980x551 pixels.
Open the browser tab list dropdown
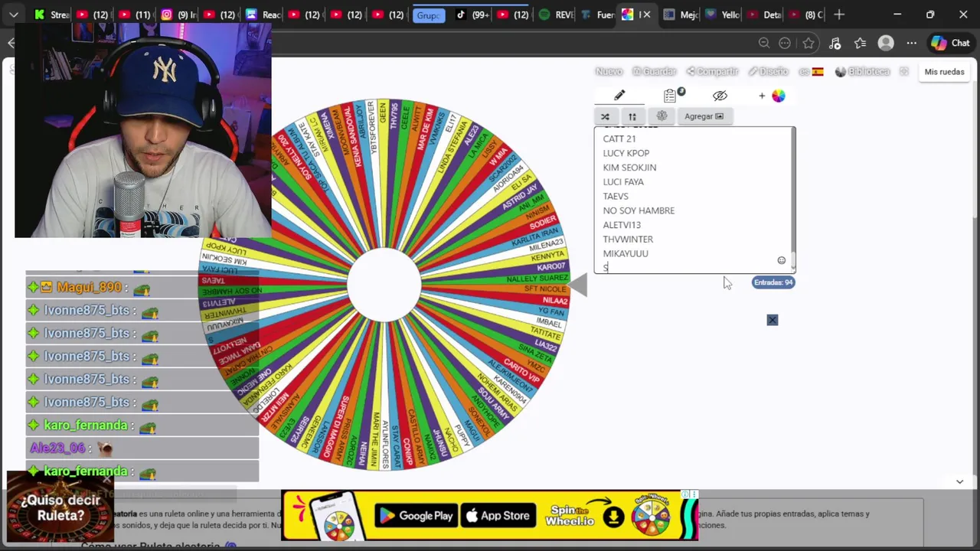point(14,15)
